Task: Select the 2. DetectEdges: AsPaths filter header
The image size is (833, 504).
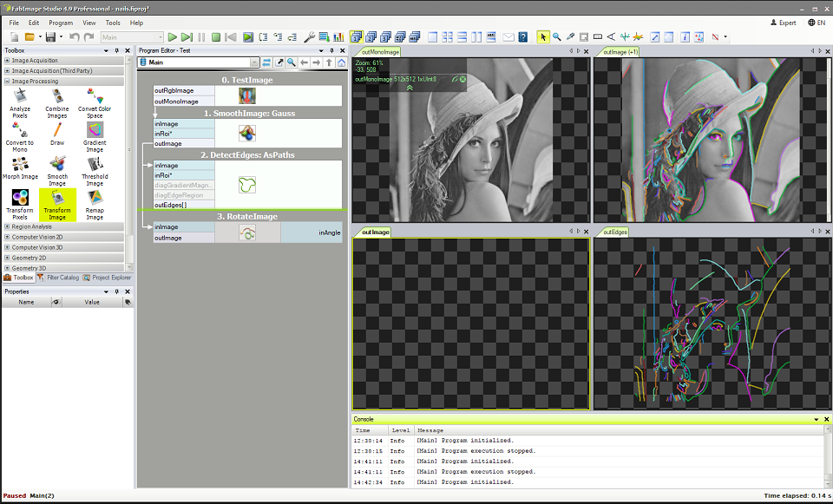Action: tap(247, 155)
